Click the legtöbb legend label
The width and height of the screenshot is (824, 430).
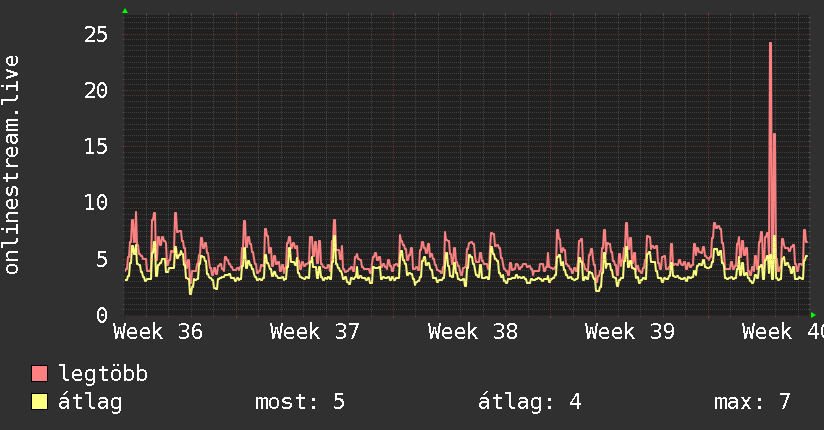point(103,373)
